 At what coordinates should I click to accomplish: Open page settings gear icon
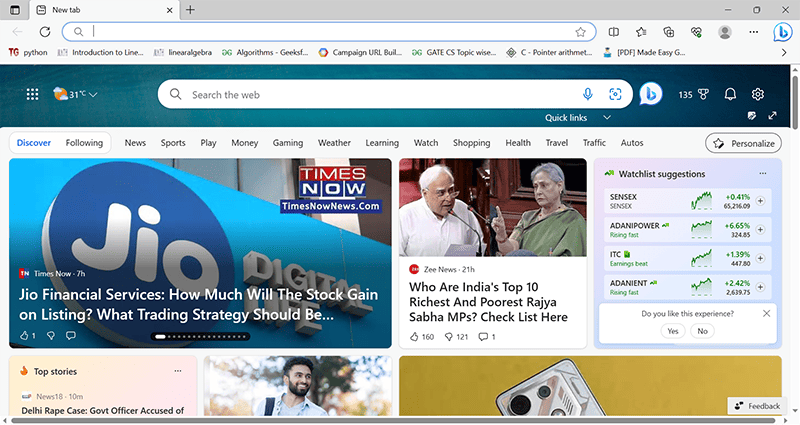[758, 94]
